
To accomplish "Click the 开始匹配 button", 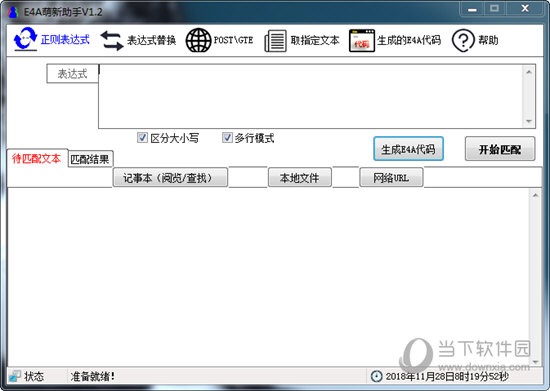I will pyautogui.click(x=500, y=149).
